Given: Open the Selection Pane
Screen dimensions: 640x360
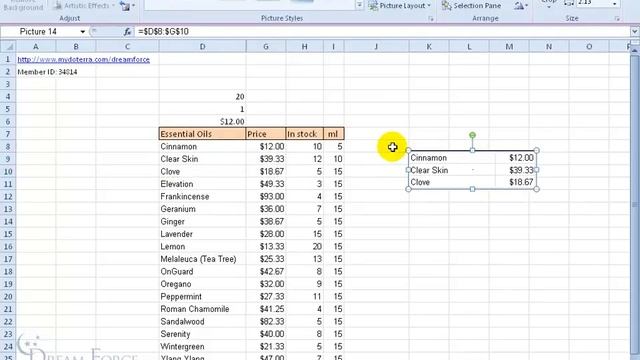Looking at the screenshot, I should tap(472, 6).
